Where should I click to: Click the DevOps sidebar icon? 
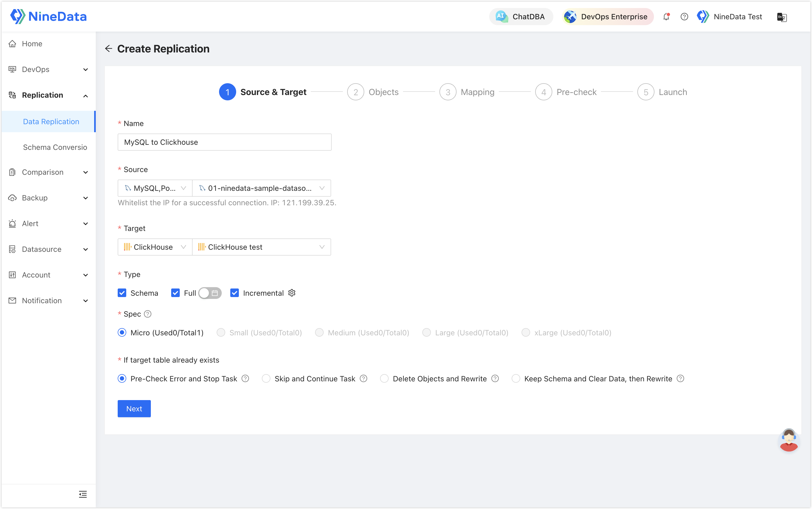pos(13,69)
